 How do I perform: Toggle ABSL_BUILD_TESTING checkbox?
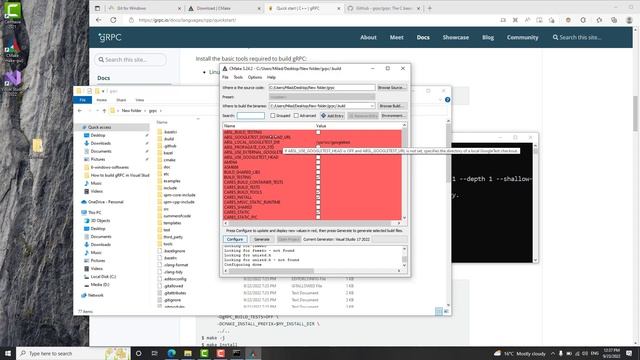coord(318,132)
